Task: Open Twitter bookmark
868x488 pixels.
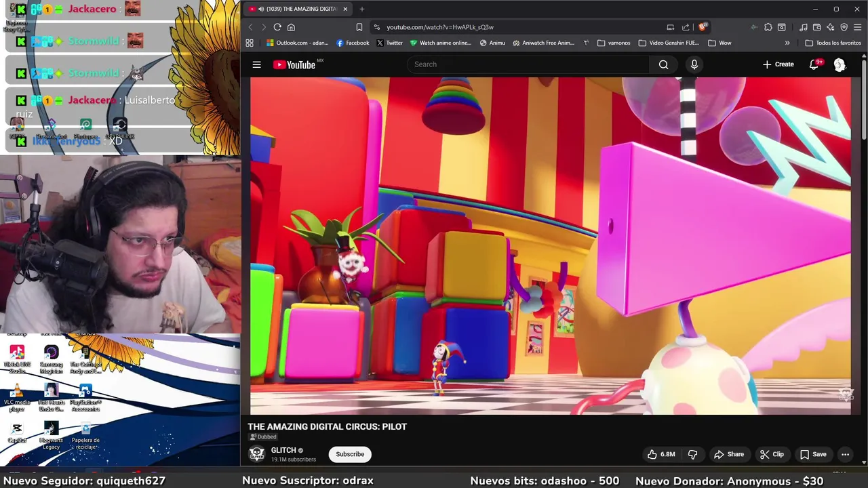Action: click(x=389, y=43)
